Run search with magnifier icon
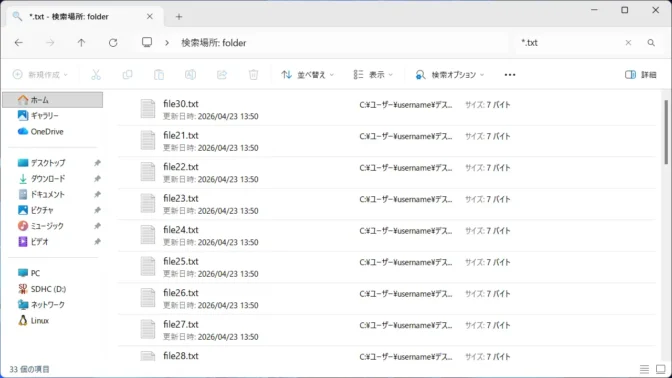 651,43
